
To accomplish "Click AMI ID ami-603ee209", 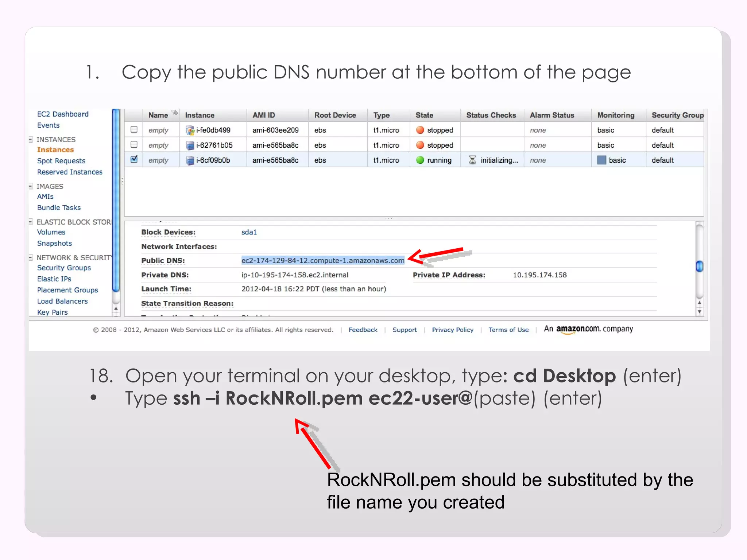I will coord(275,130).
